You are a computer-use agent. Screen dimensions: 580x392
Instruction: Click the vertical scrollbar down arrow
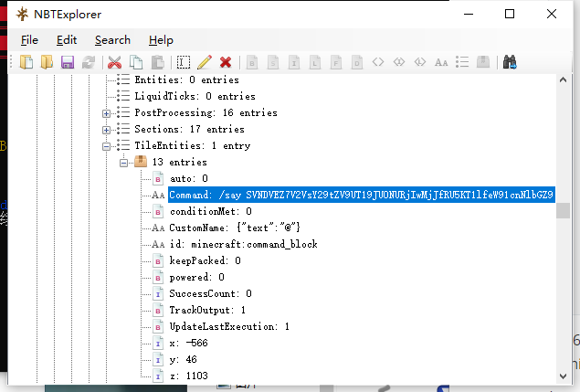click(x=564, y=375)
